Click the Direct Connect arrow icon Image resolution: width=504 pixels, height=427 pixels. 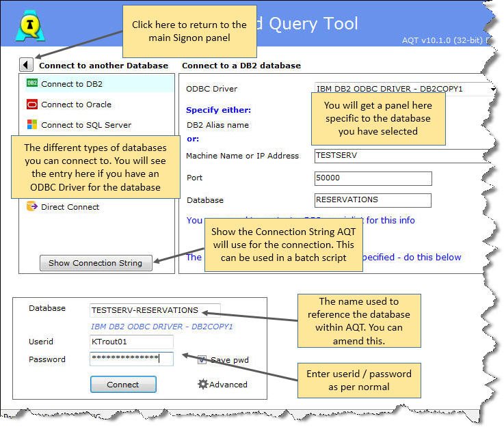click(x=32, y=206)
